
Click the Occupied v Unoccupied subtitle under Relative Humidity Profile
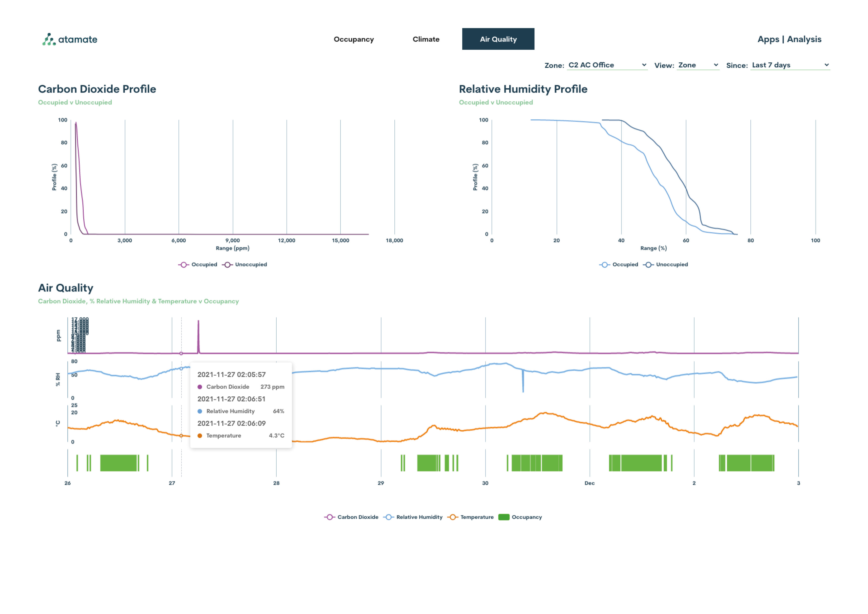pos(496,102)
